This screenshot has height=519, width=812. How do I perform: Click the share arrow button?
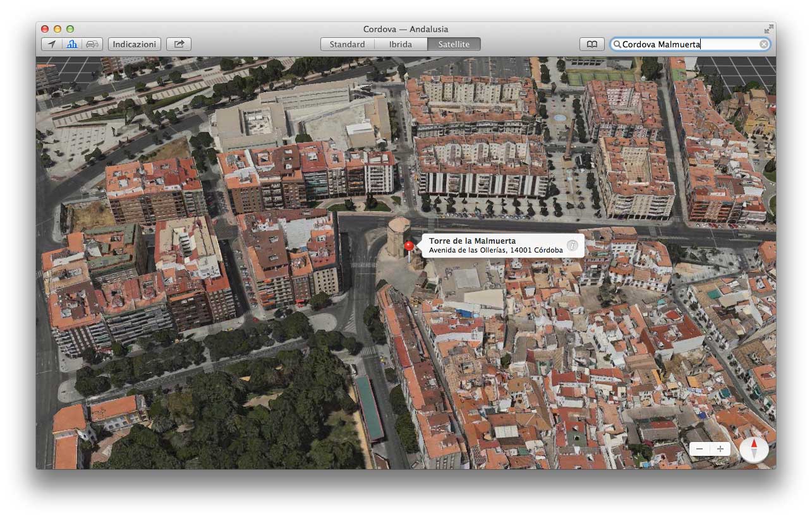pyautogui.click(x=179, y=44)
